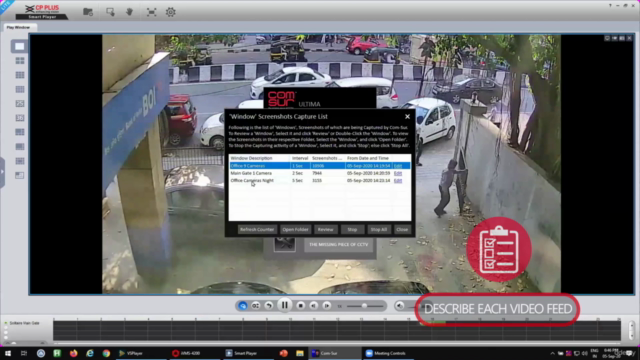The height and width of the screenshot is (360, 640).
Task: Click the From Date and Time column header
Action: tap(368, 158)
